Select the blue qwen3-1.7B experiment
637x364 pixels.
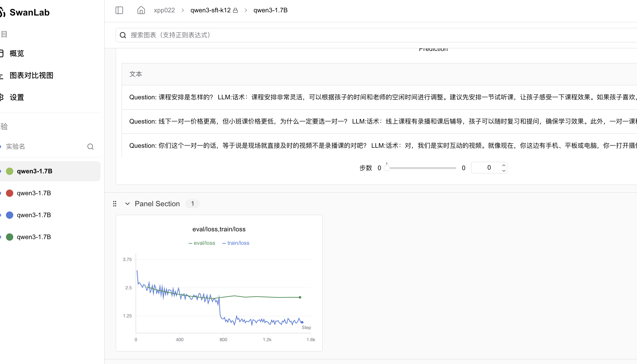click(x=50, y=215)
